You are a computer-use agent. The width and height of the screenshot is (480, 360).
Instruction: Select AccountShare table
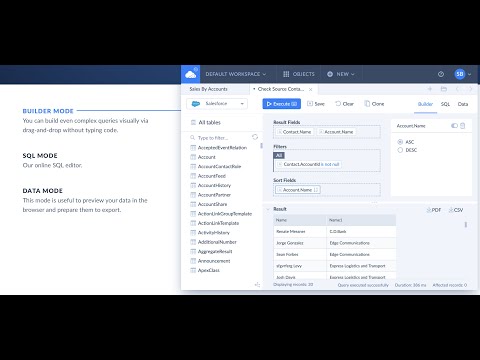(212, 204)
